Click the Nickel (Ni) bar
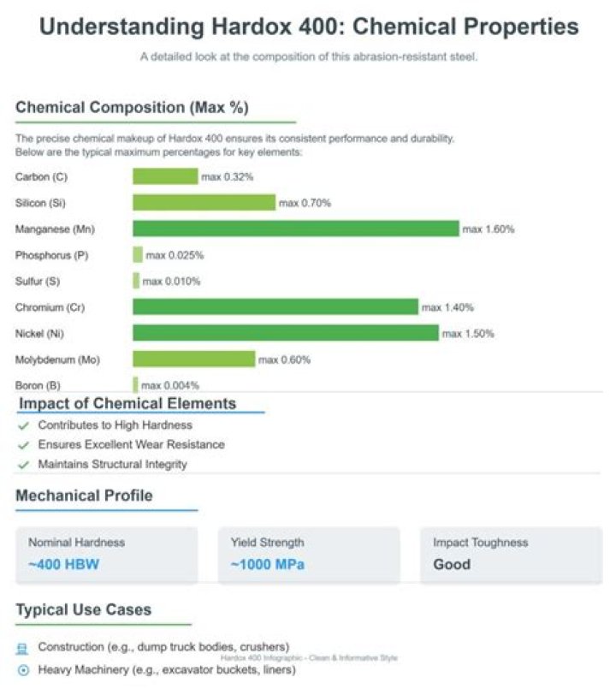The width and height of the screenshot is (616, 689). tap(286, 333)
